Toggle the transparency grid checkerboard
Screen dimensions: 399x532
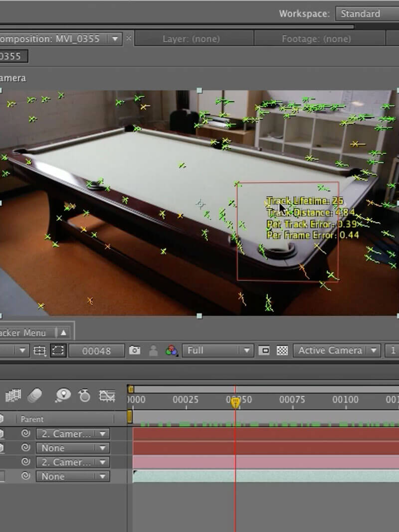coord(282,351)
